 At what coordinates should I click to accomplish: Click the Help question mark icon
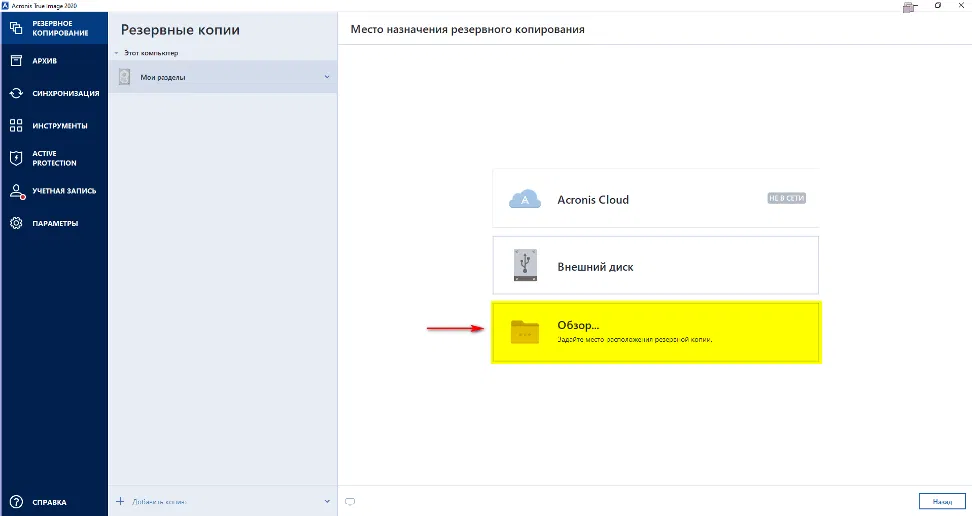point(16,501)
